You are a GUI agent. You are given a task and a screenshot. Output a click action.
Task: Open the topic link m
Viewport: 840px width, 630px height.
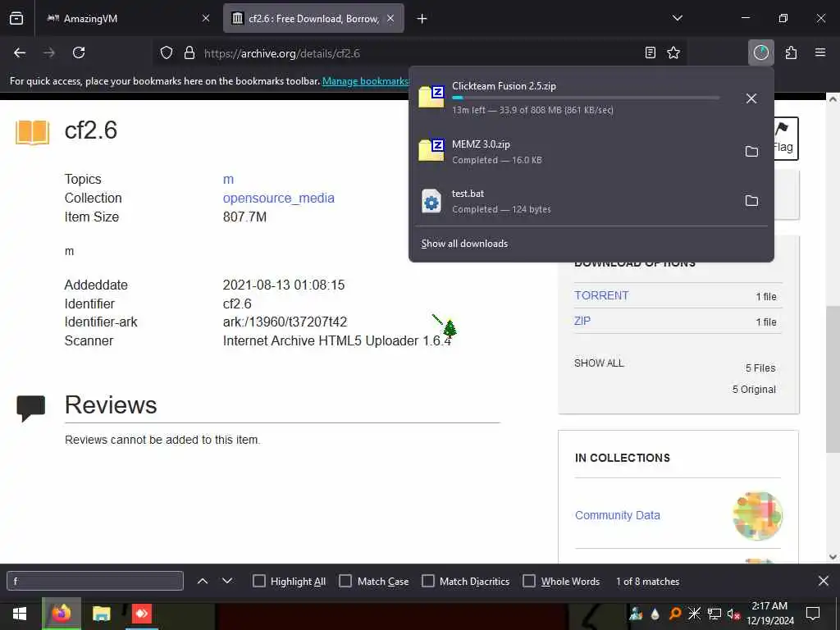pos(228,180)
